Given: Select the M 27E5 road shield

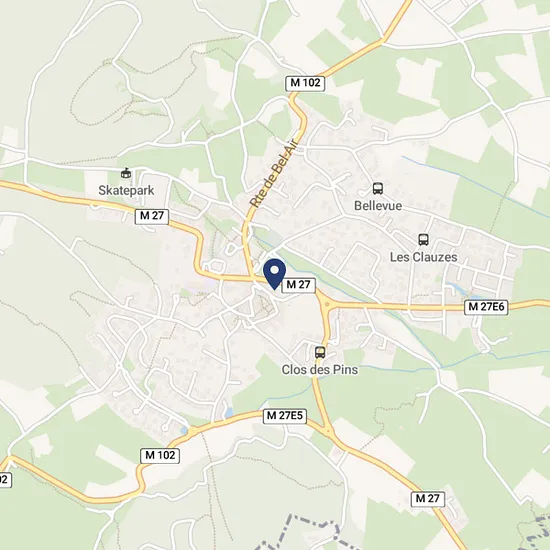Looking at the screenshot, I should click(x=285, y=416).
